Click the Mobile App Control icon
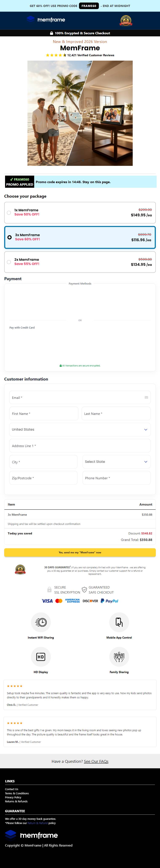The width and height of the screenshot is (160, 868). tap(119, 622)
